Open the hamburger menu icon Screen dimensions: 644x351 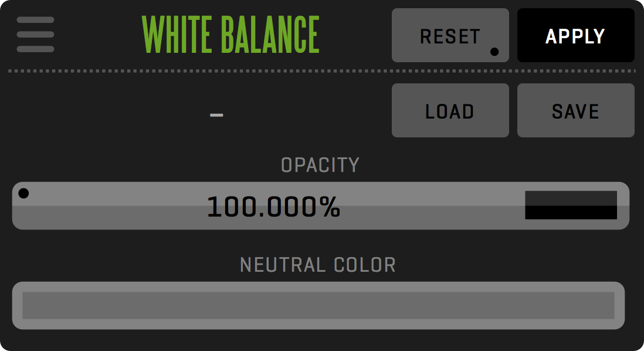click(35, 35)
